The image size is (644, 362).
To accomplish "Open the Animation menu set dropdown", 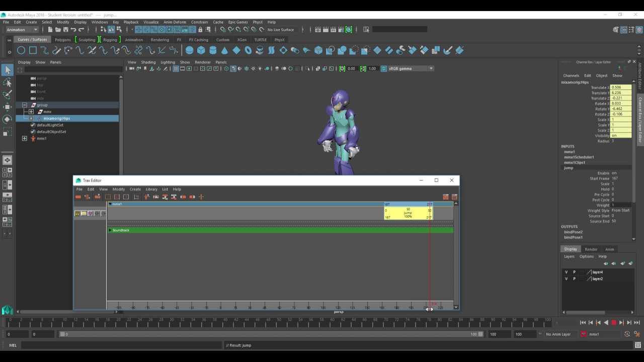I will tap(22, 30).
